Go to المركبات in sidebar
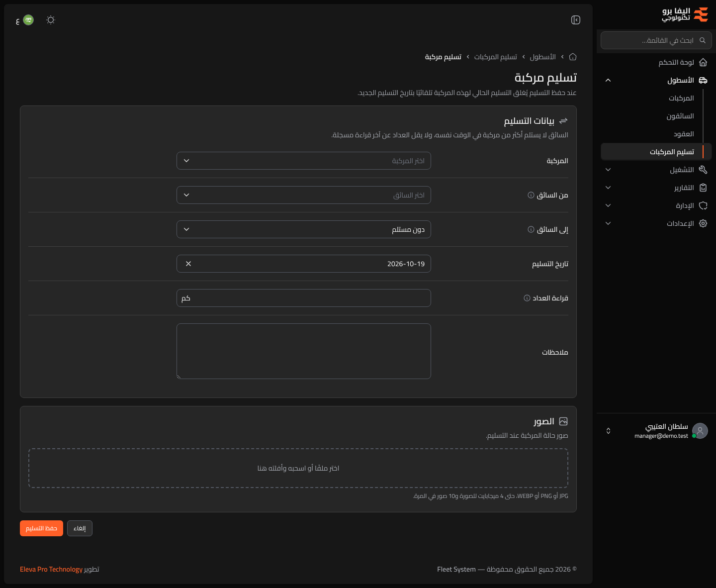 [x=681, y=98]
